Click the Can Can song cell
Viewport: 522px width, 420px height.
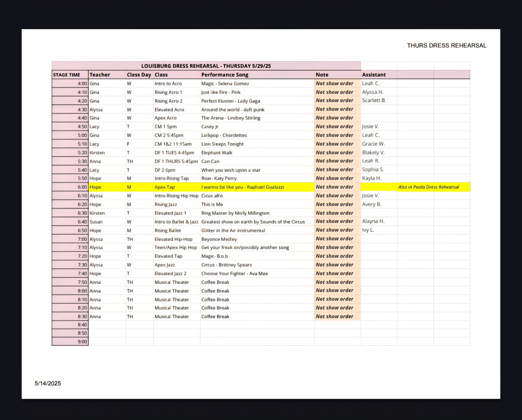pyautogui.click(x=257, y=161)
